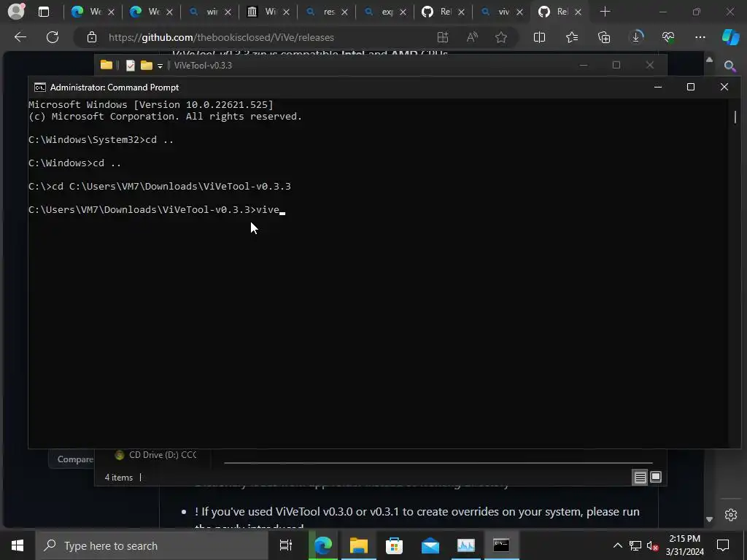Click the network icon in system tray
Image resolution: width=747 pixels, height=560 pixels.
[x=635, y=545]
